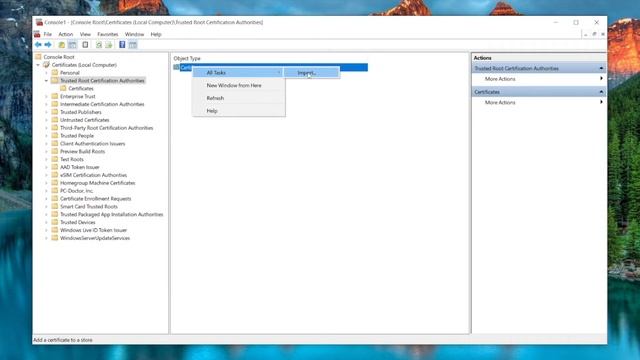Collapse the Certificates section arrow in Actions pane

tap(601, 92)
